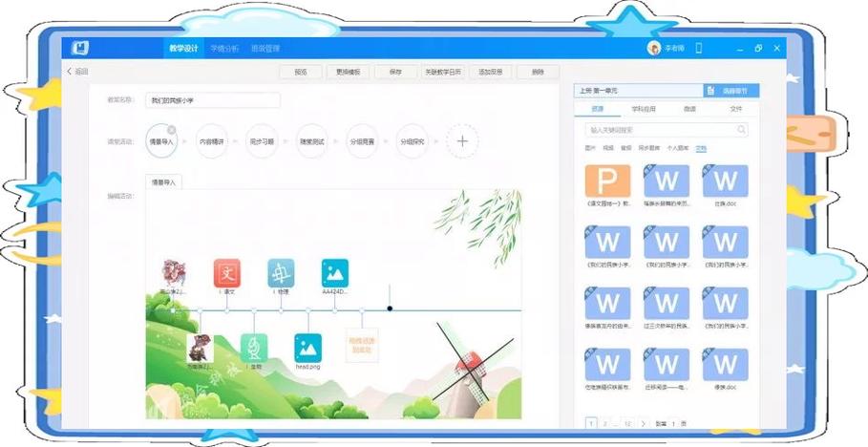Screen dimensions: 868x447
Task: Select the red 语文 subject icon on the canvas
Action: 227,273
